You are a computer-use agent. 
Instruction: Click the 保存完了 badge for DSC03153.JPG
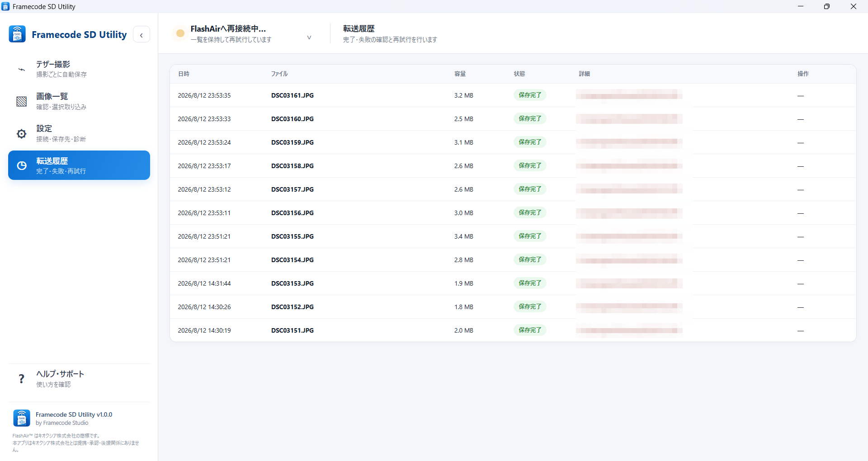530,283
